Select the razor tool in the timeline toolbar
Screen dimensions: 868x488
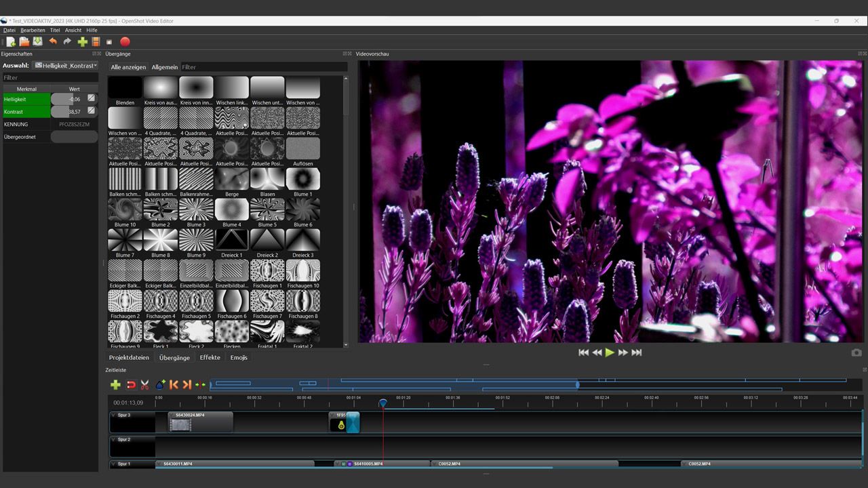pos(145,384)
